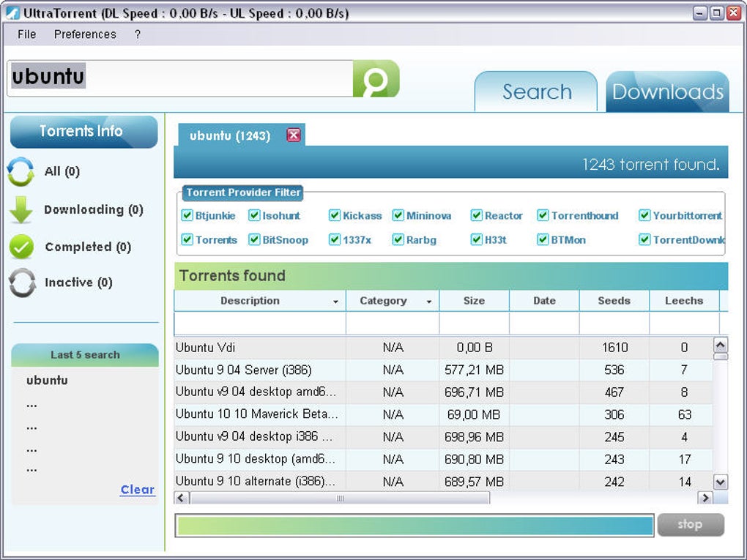
Task: Toggle the 1337x provider checkbox
Action: click(x=335, y=239)
